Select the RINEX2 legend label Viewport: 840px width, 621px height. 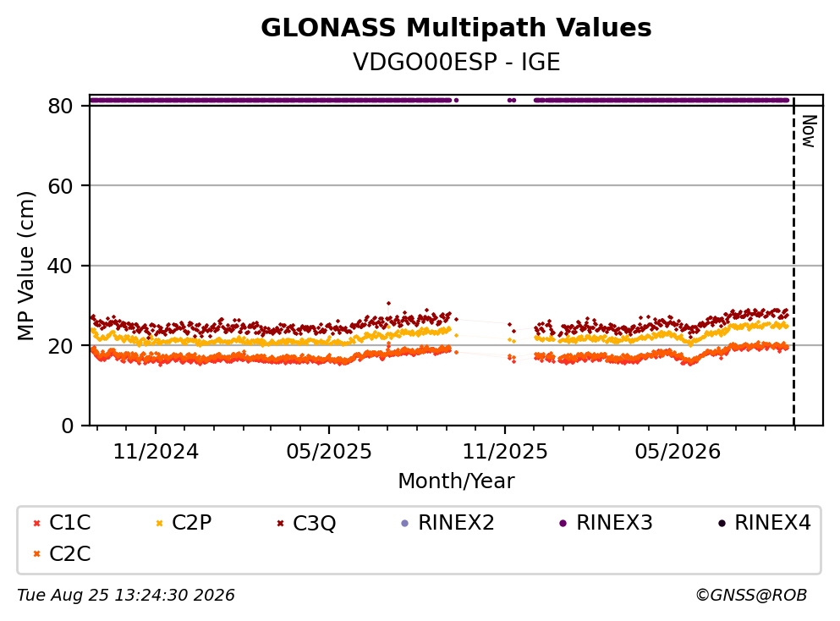(456, 523)
